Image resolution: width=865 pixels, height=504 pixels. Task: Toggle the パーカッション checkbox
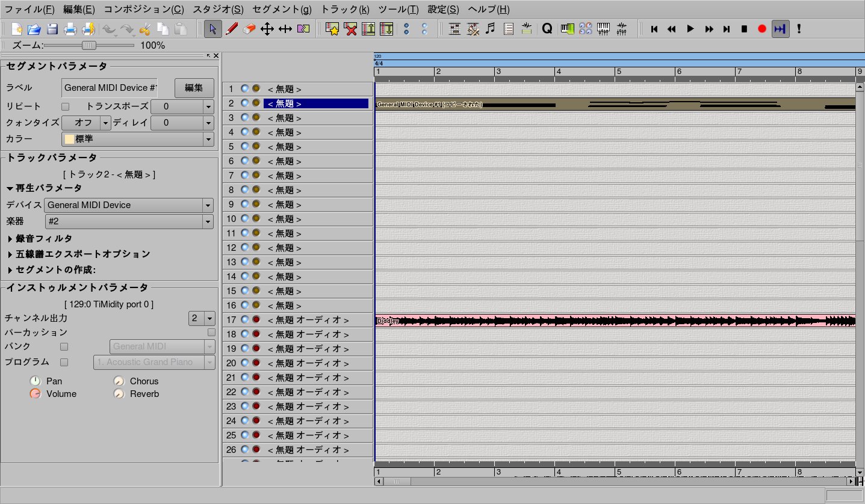tap(211, 332)
